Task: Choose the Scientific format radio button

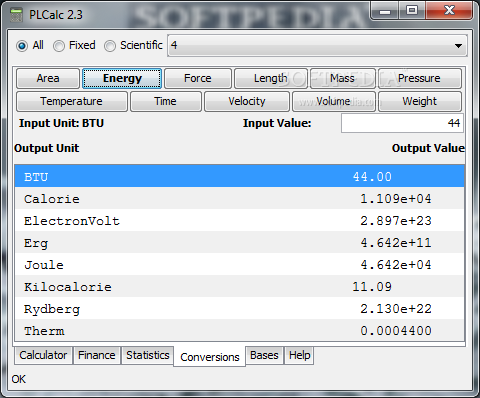Action: (110, 46)
